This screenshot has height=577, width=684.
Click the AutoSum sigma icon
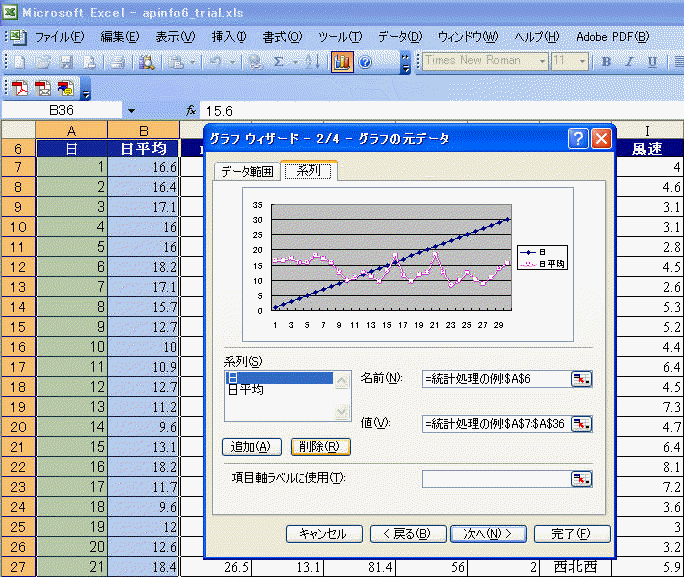(278, 62)
